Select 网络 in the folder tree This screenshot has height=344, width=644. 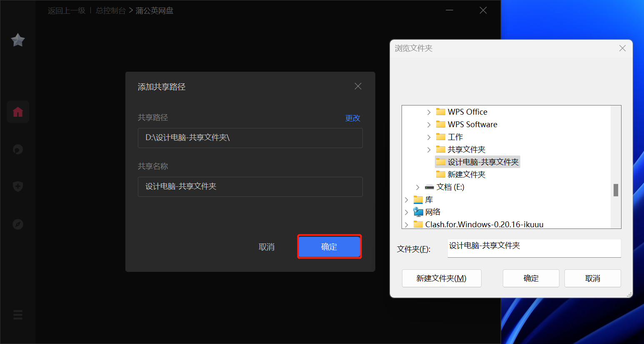[x=427, y=212]
